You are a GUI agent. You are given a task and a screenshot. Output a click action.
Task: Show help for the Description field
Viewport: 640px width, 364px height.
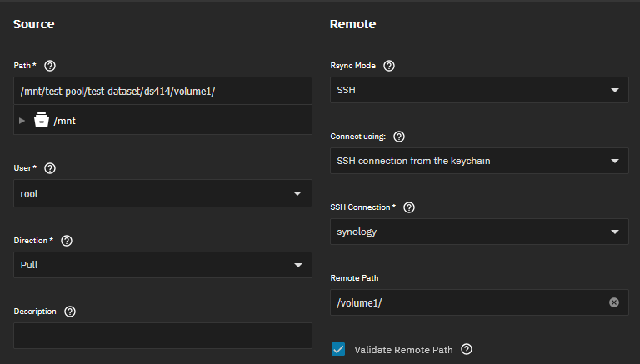pyautogui.click(x=70, y=312)
